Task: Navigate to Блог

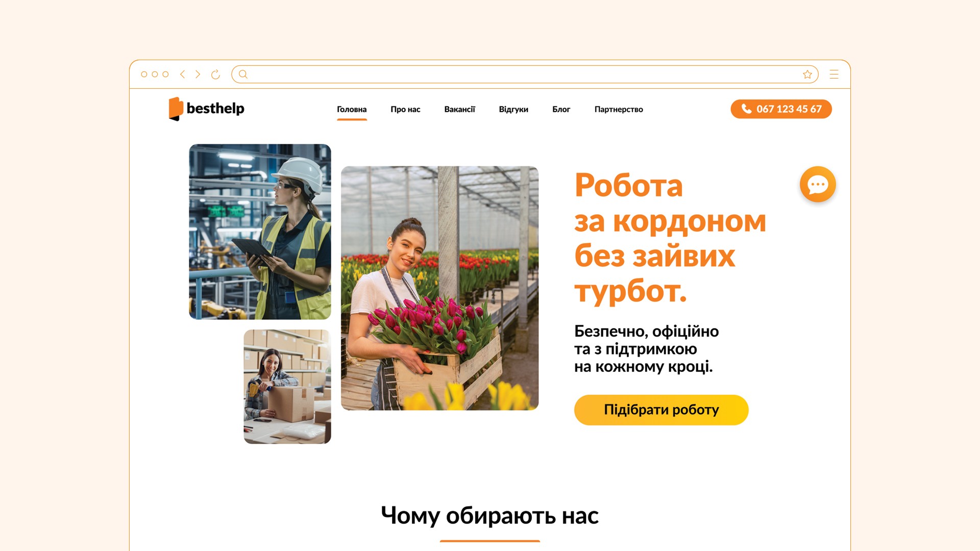Action: coord(561,109)
